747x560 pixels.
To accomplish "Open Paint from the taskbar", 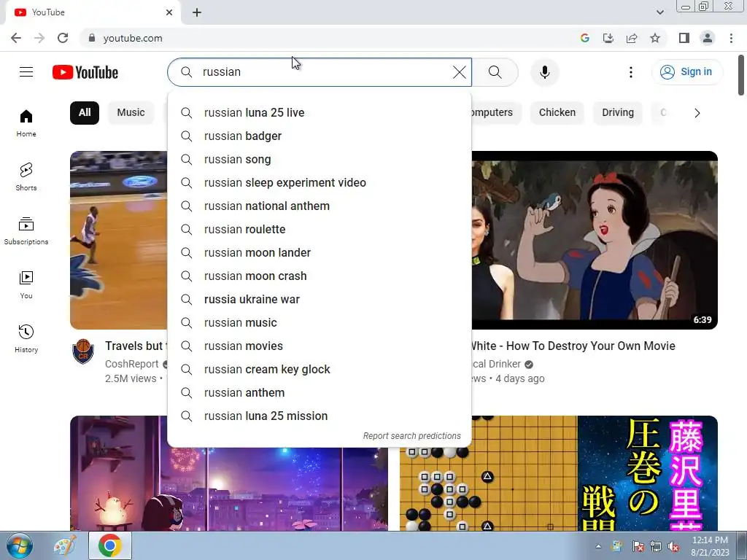I will pos(65,545).
